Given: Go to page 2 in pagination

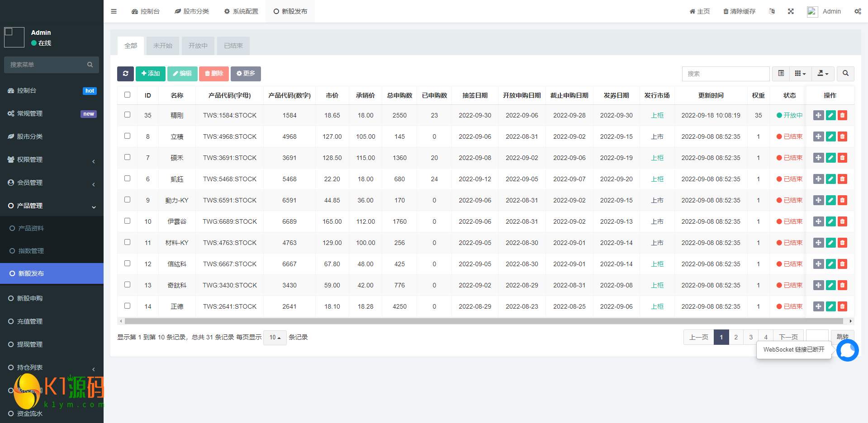Looking at the screenshot, I should click(x=736, y=337).
